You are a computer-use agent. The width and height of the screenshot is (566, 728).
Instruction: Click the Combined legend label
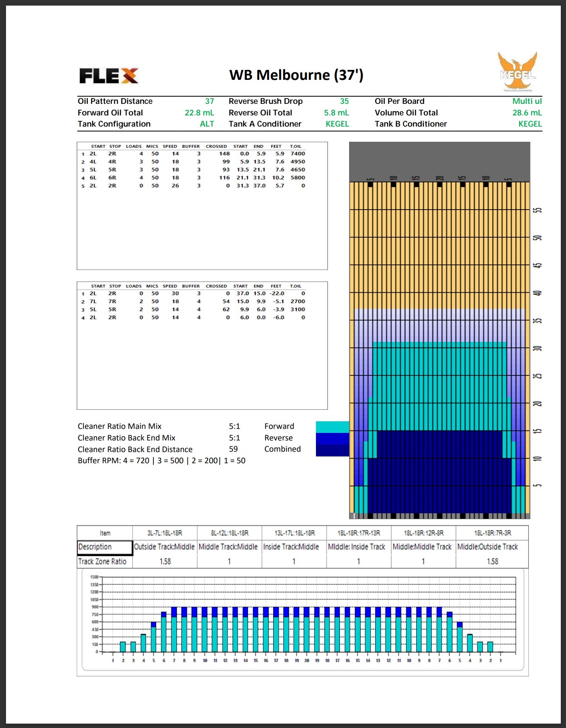[x=282, y=449]
